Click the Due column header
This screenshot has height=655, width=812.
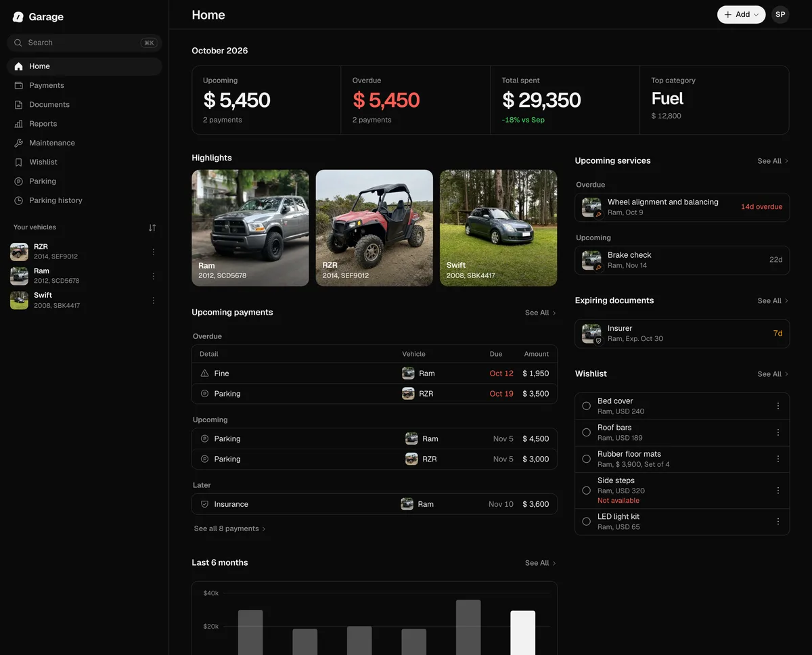[496, 354]
